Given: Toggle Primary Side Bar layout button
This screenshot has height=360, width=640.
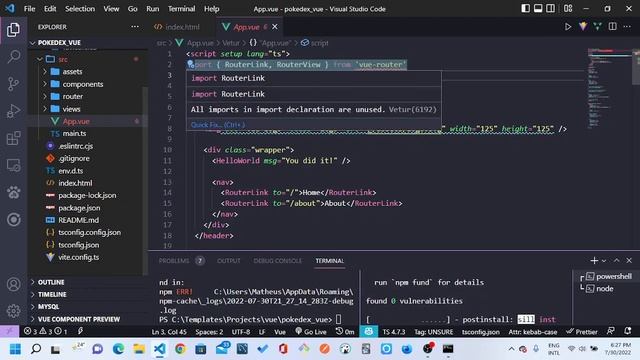Looking at the screenshot, I should (x=526, y=9).
